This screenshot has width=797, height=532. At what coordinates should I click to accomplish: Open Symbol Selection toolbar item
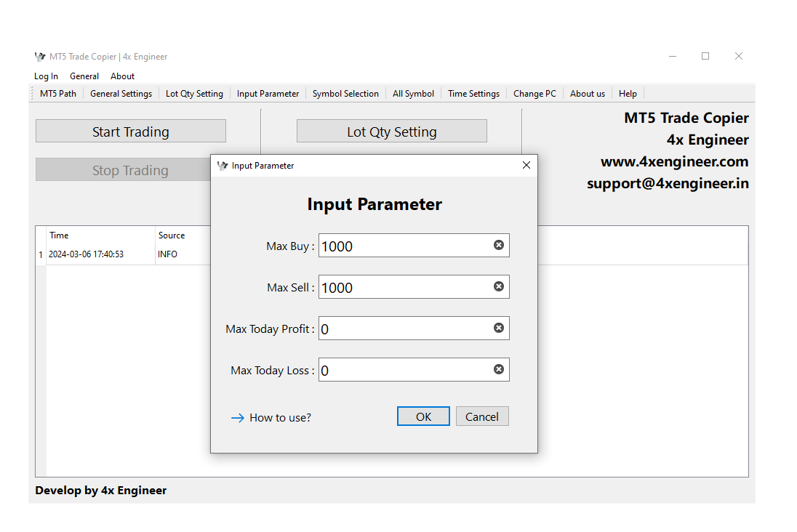[345, 94]
